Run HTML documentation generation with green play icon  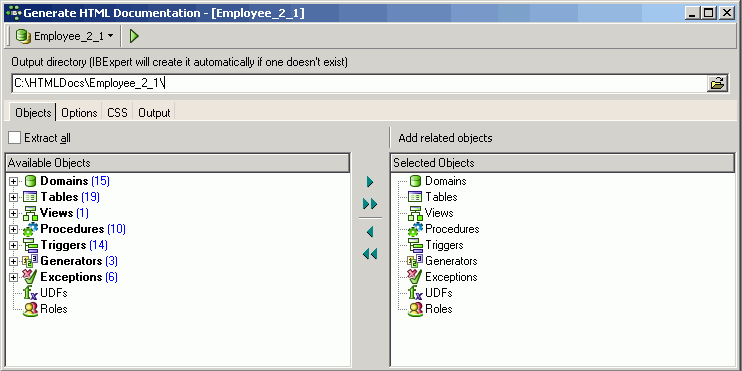(134, 36)
